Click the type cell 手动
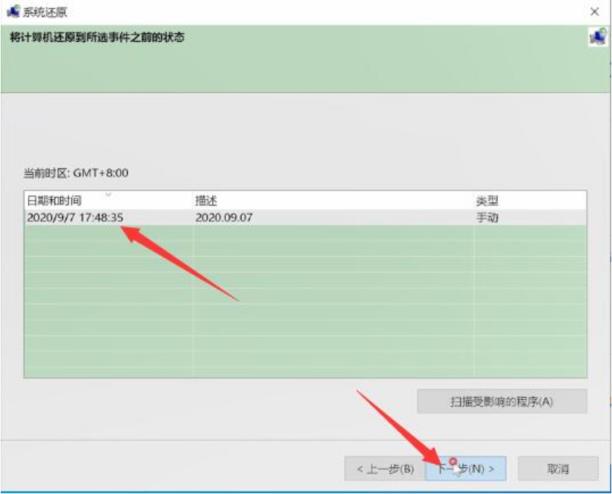 [x=487, y=217]
